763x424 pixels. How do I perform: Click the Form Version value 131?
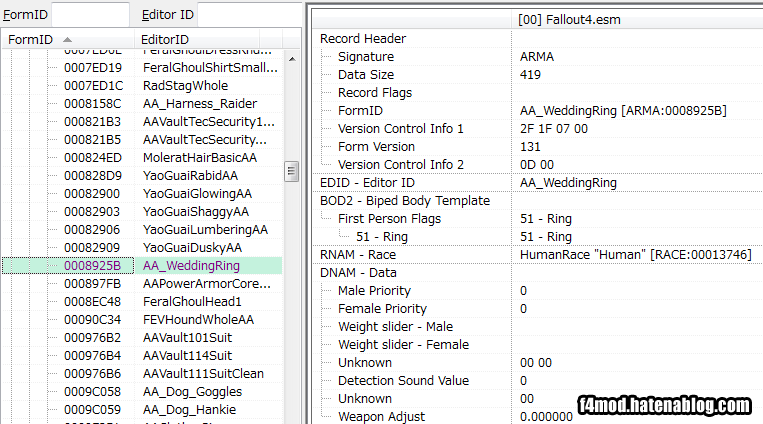point(530,147)
